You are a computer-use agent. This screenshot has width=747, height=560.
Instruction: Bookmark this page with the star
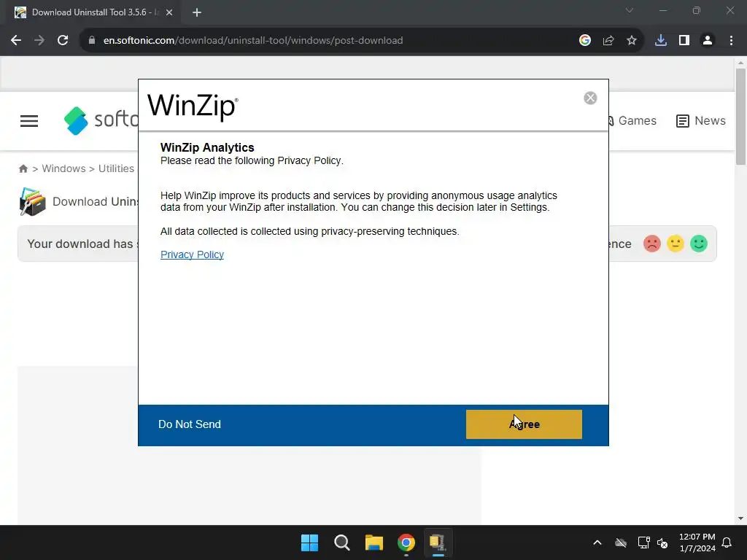point(632,41)
